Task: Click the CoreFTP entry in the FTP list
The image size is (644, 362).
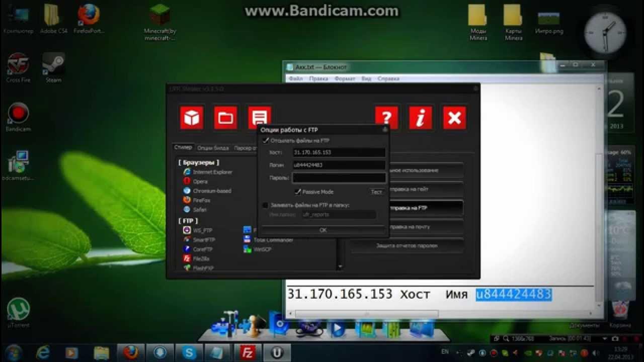Action: click(x=198, y=249)
